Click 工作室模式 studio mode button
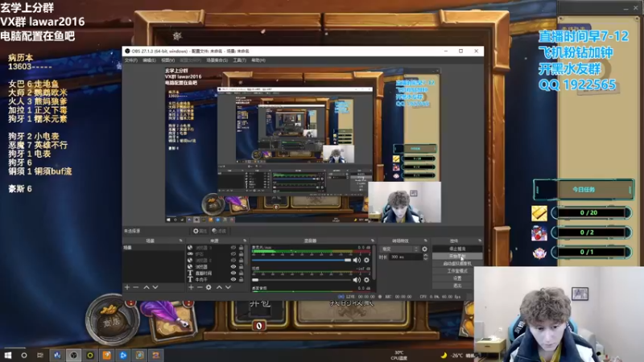The image size is (644, 362). (457, 271)
